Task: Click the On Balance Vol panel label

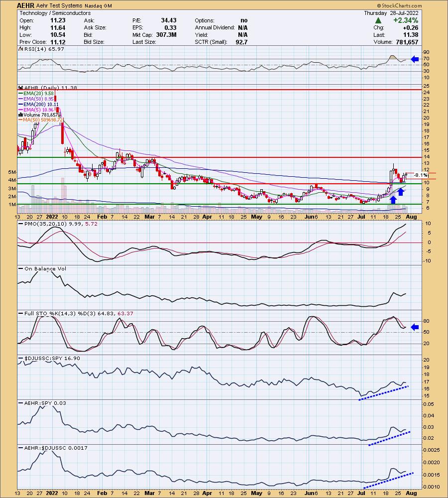Action: pos(45,269)
